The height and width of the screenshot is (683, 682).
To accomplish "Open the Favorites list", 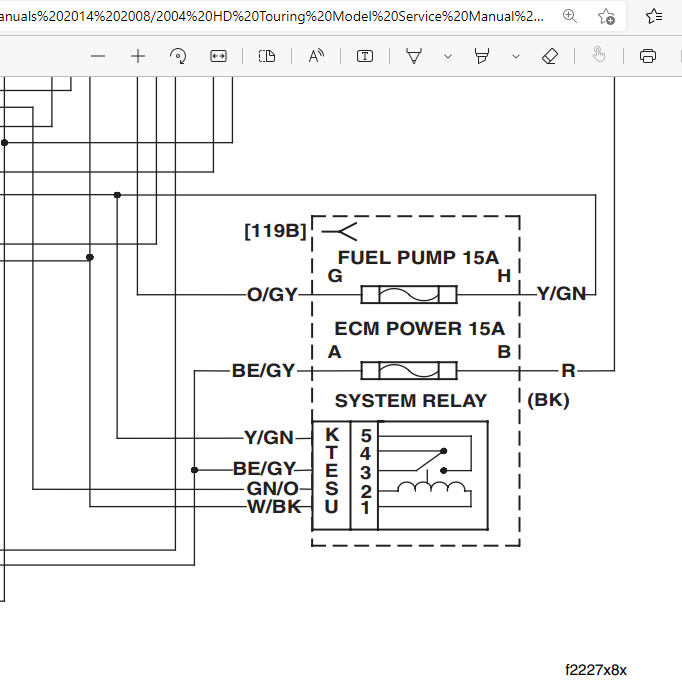I will click(653, 16).
